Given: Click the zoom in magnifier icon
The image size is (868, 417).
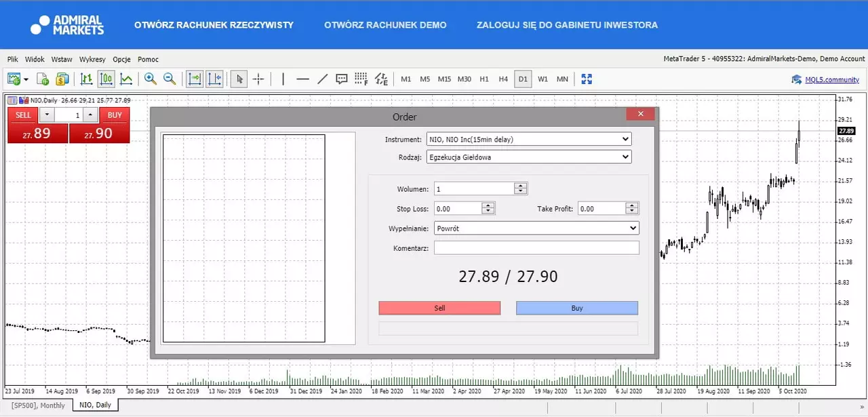Looking at the screenshot, I should (x=151, y=79).
